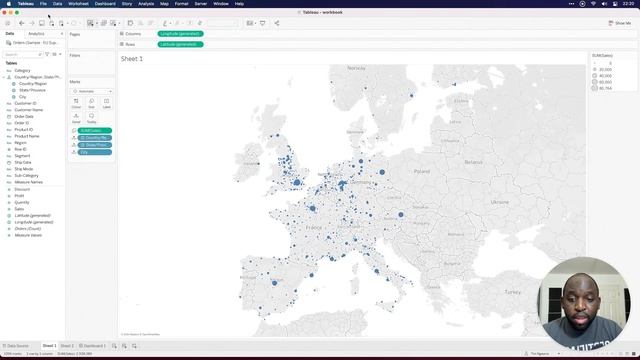Switch to the Data pane tab

coord(9,34)
